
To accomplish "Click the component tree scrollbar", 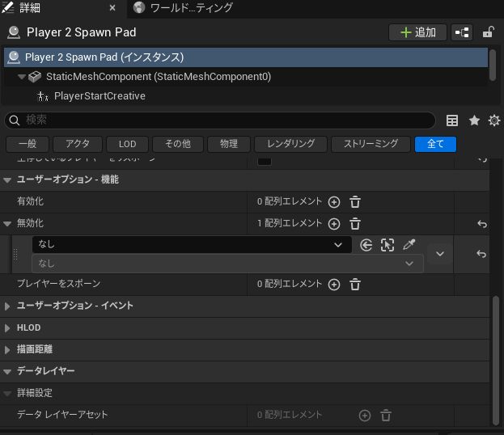I will 493,65.
